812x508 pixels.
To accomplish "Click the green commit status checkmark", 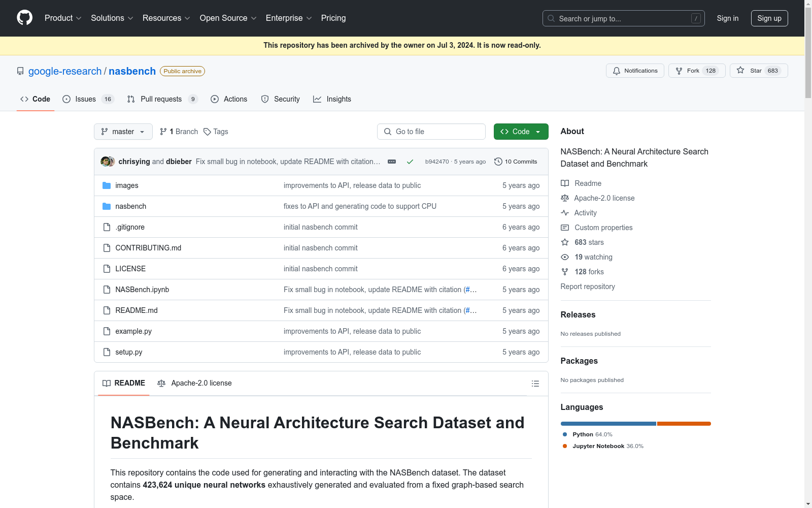I will pos(410,162).
